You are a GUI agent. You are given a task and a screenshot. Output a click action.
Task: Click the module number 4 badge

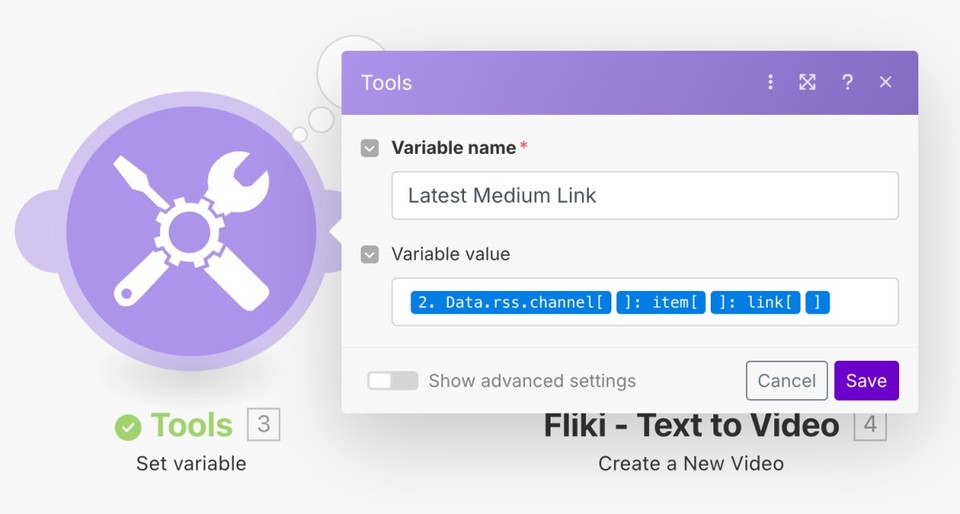(870, 425)
